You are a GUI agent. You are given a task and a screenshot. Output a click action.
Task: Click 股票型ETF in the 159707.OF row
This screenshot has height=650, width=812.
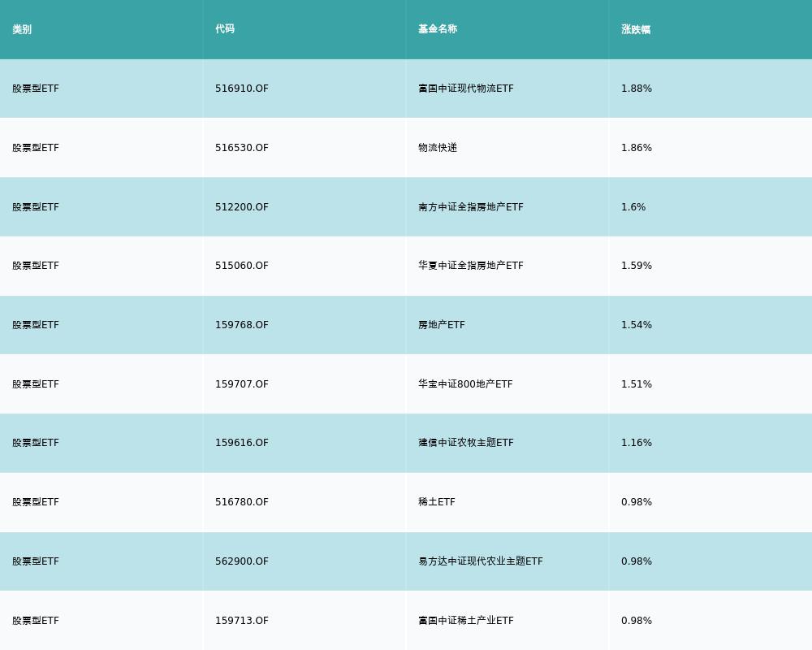tap(36, 384)
